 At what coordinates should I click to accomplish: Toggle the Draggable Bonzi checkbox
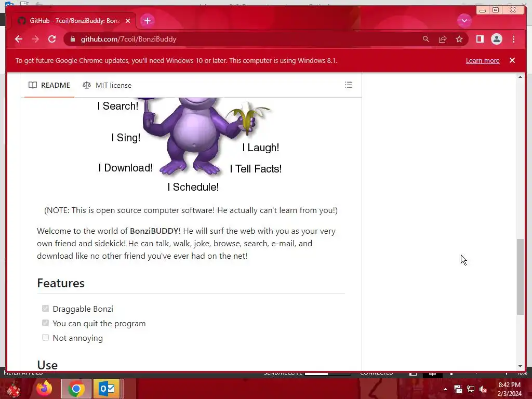pyautogui.click(x=46, y=309)
